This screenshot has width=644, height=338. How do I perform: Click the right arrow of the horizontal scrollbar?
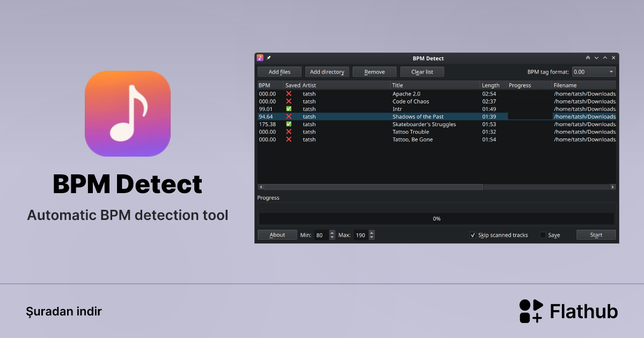point(613,187)
